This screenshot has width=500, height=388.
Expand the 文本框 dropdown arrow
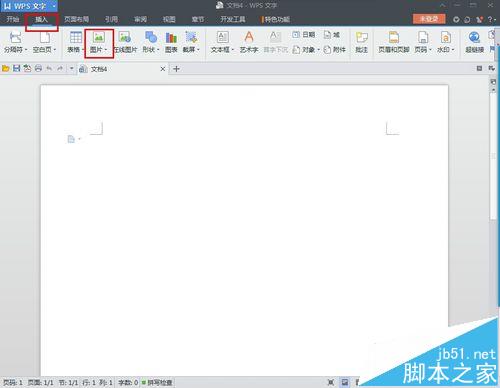[x=233, y=50]
